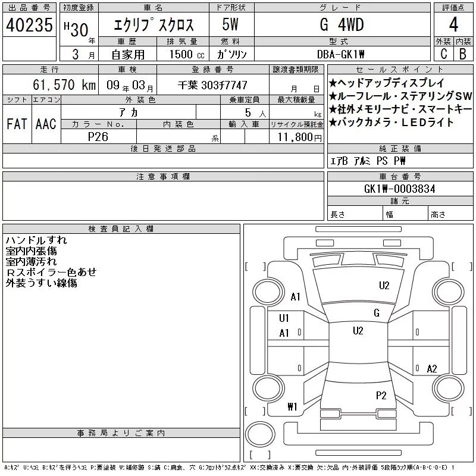Select A2 mark near right rear door

(432, 369)
